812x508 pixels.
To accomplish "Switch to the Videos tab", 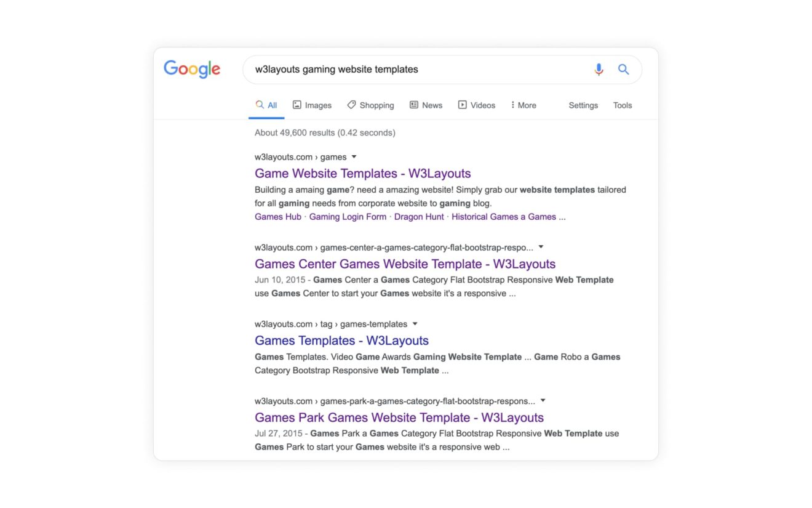I will [x=477, y=105].
